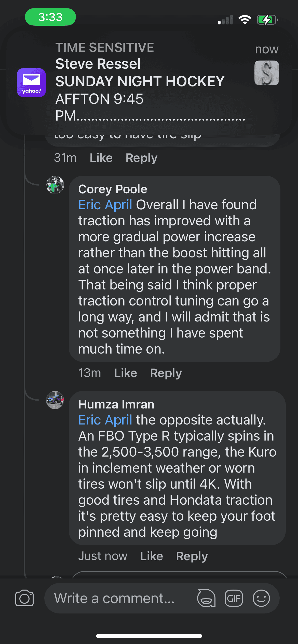Tap the Yahoo Mail notification icon

[31, 82]
